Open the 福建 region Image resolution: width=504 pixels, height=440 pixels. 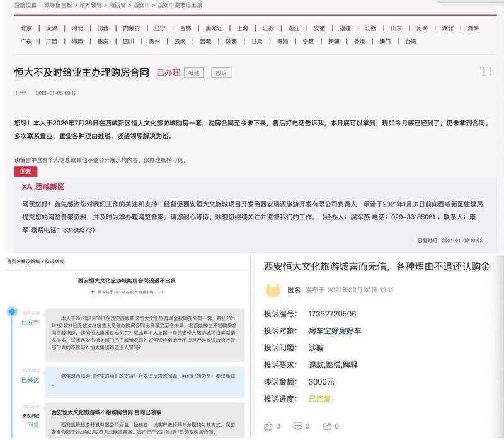tap(345, 28)
